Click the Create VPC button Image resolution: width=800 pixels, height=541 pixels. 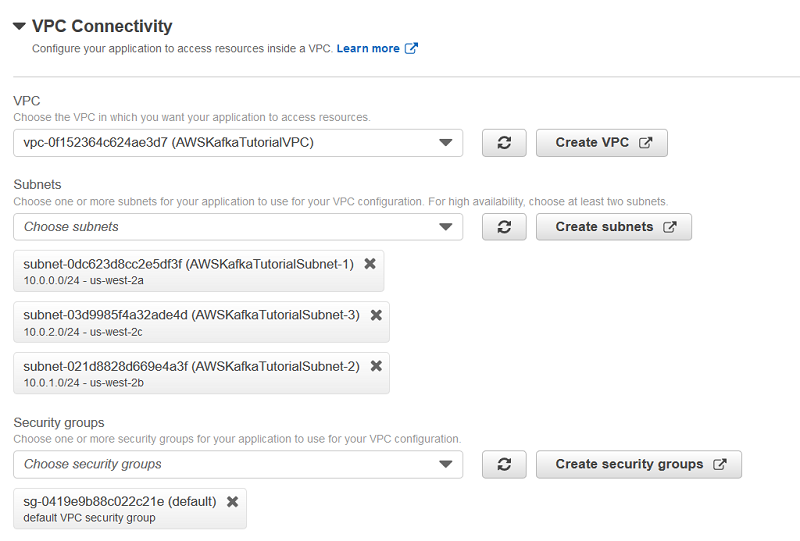(x=602, y=142)
